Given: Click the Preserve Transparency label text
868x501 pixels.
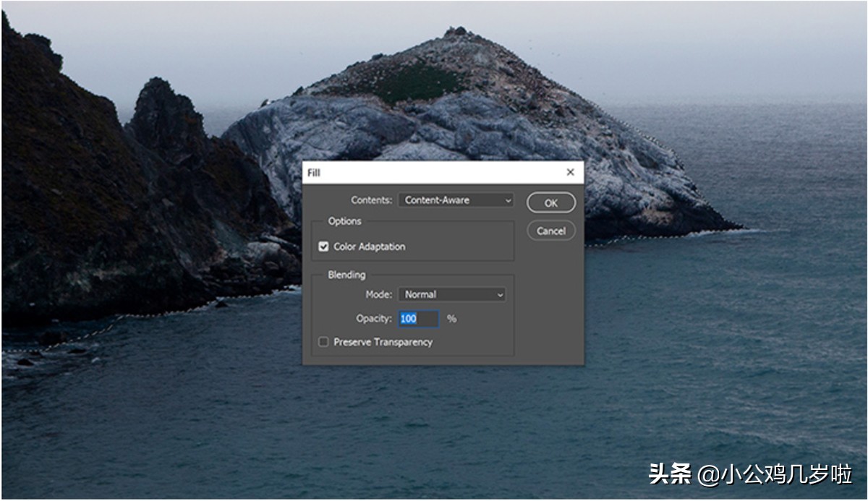Looking at the screenshot, I should [x=383, y=342].
